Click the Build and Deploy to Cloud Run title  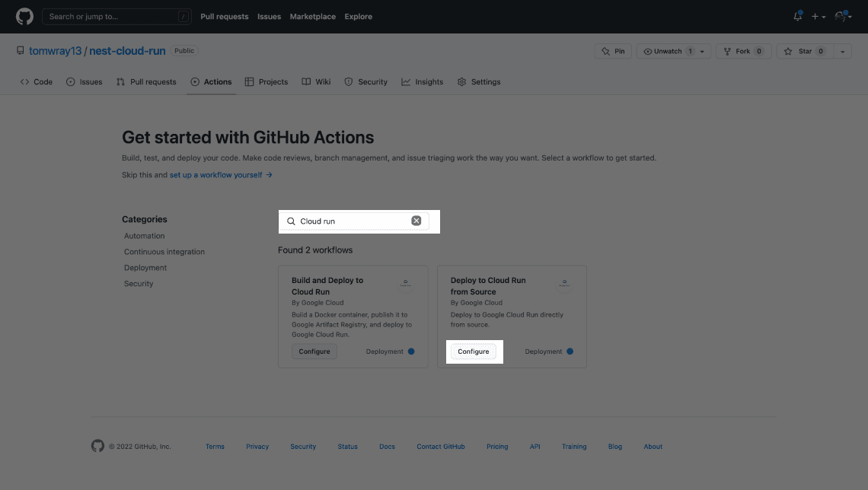point(327,286)
